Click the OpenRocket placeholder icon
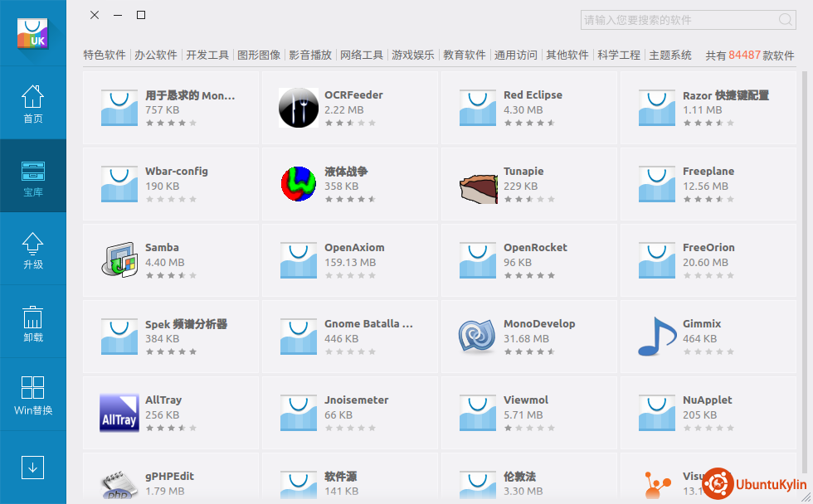This screenshot has height=504, width=813. 478,260
